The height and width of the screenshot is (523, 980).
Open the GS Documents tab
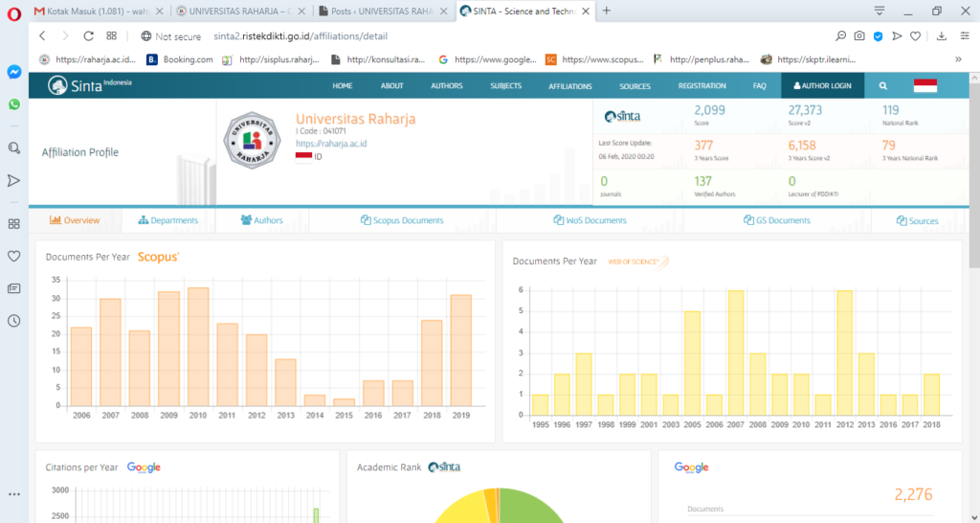777,220
